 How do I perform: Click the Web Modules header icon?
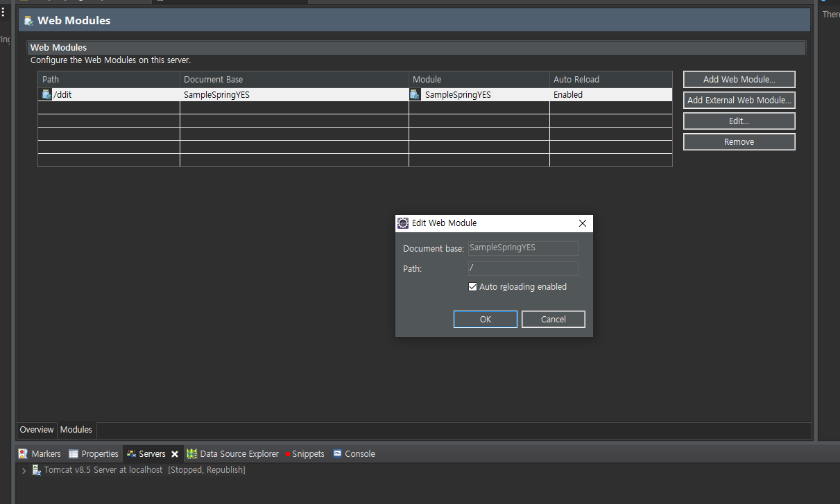(x=28, y=21)
